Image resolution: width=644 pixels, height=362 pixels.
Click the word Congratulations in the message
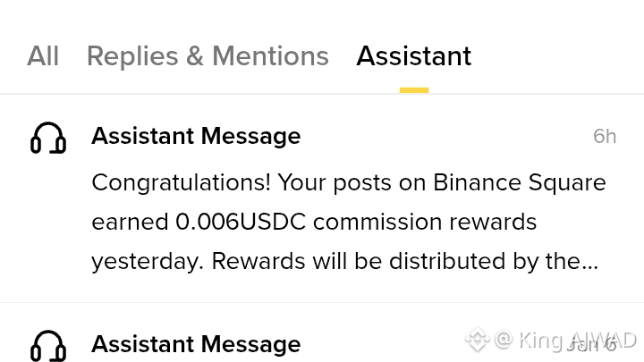(x=181, y=182)
